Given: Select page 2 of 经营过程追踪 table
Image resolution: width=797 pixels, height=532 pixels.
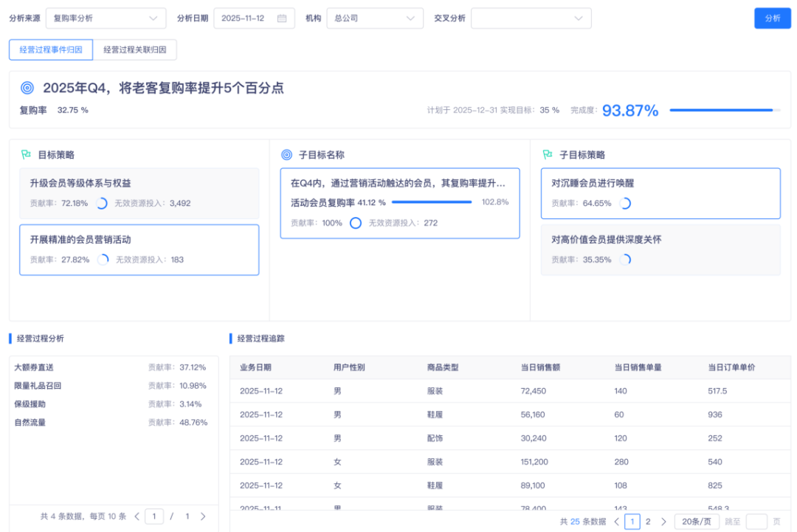Looking at the screenshot, I should tap(648, 521).
